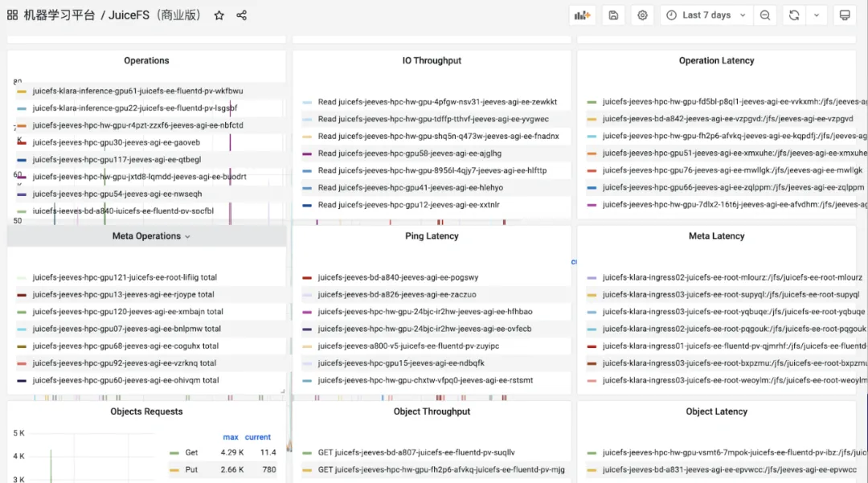The image size is (868, 483).
Task: Select legend entry gpu07 bnlpmw total
Action: [x=127, y=330]
